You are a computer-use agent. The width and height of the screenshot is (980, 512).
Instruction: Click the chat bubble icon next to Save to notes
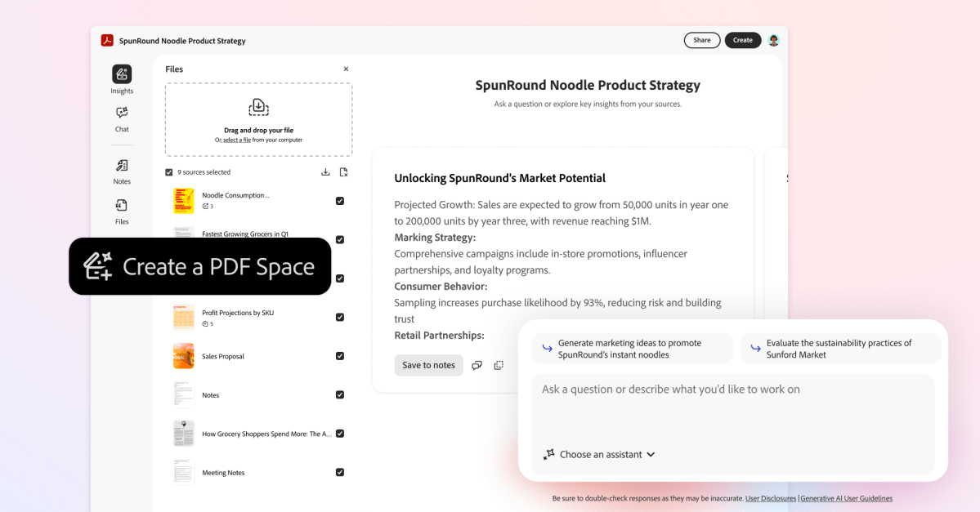pyautogui.click(x=477, y=365)
